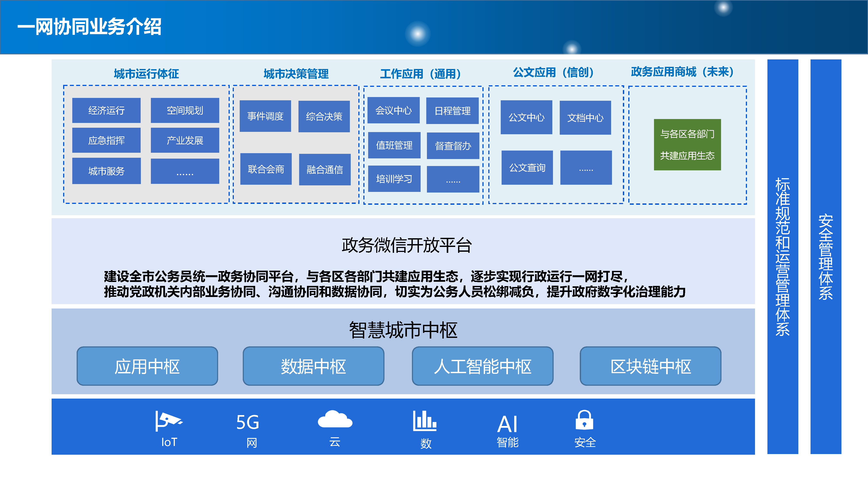Select the 日程管理 box
The width and height of the screenshot is (868, 488).
click(x=452, y=111)
